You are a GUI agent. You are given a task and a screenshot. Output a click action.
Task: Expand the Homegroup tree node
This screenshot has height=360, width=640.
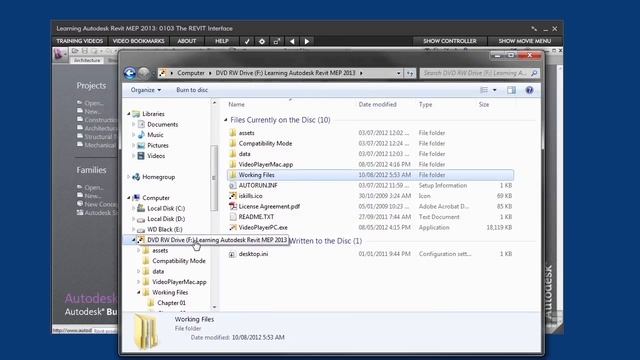click(x=129, y=177)
